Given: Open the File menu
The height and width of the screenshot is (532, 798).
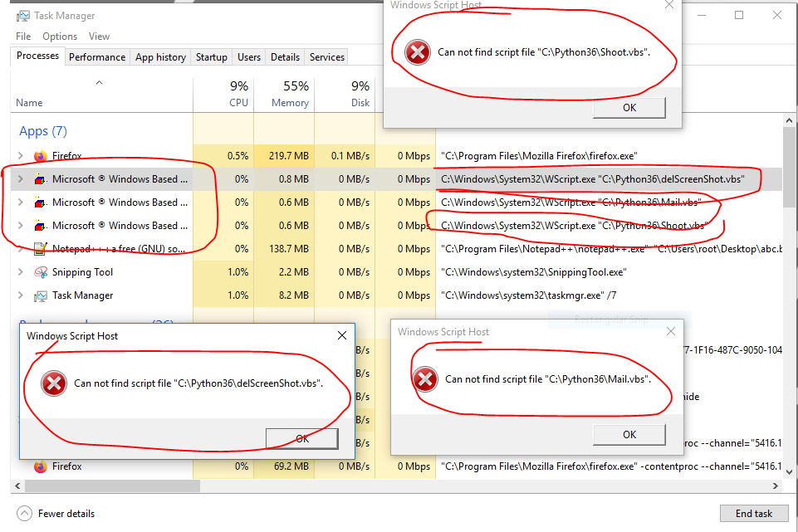Looking at the screenshot, I should (23, 37).
